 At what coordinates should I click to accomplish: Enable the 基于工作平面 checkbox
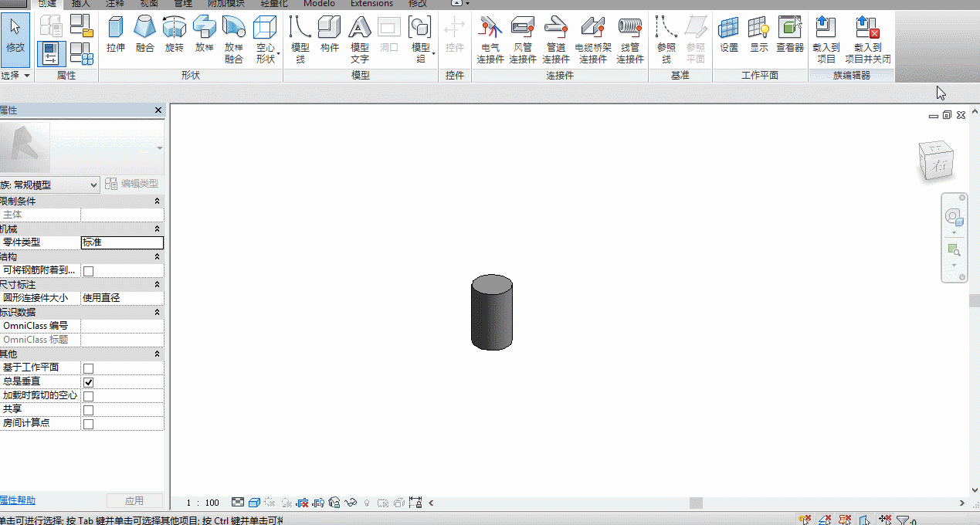click(x=88, y=368)
